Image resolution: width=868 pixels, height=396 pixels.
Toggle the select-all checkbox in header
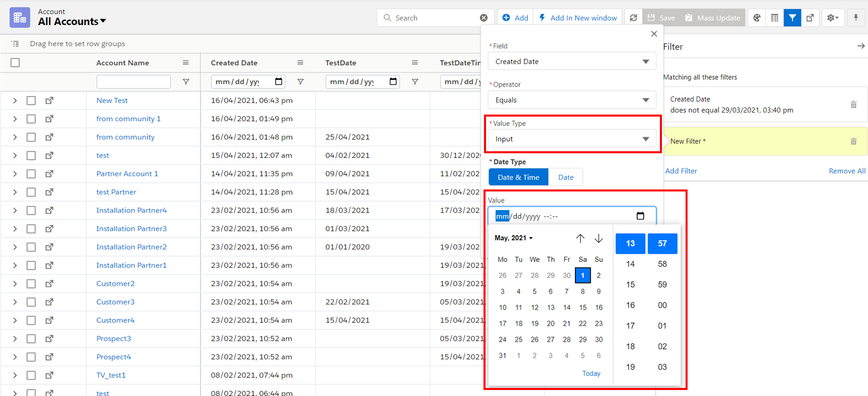click(15, 63)
